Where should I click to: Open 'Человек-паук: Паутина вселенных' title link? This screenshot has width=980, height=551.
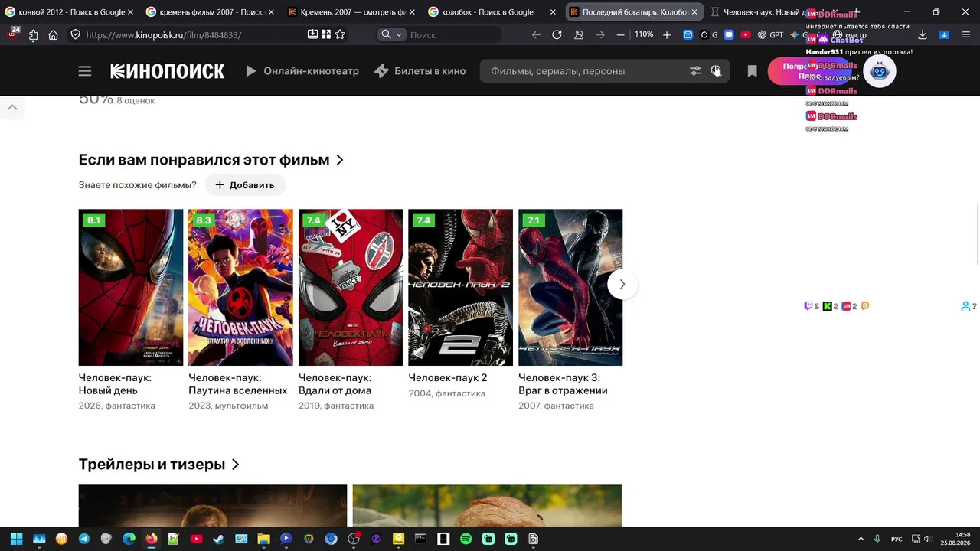pos(238,384)
